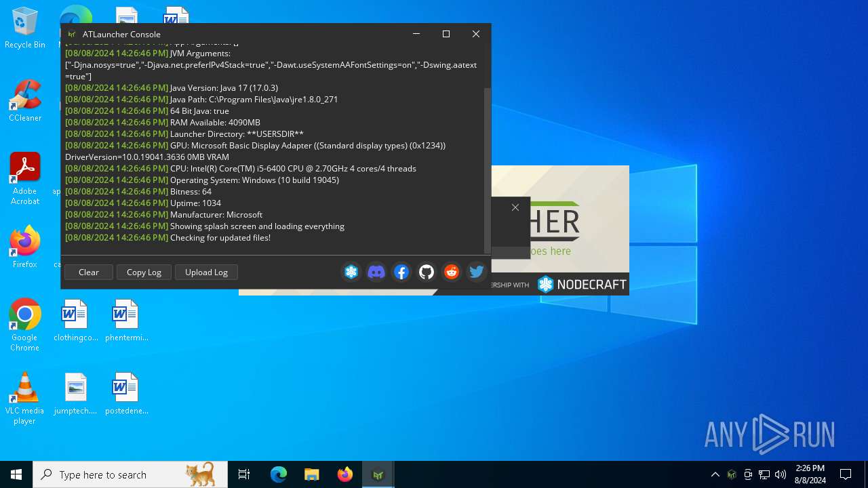Click the ATLauncher Console title bar icon
Image resolution: width=868 pixels, height=488 pixels.
tap(72, 34)
